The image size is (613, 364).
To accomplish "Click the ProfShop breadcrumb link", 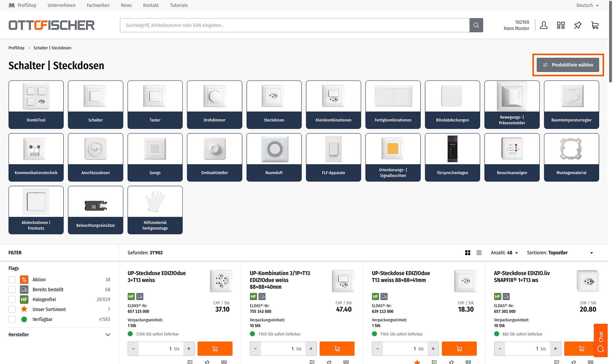I will tap(16, 48).
